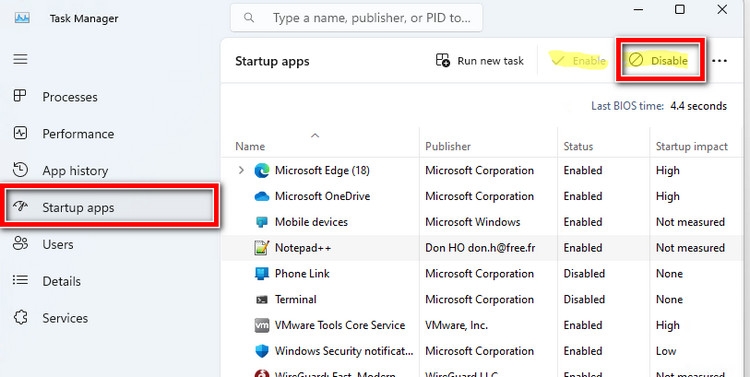This screenshot has width=750, height=377.
Task: Click the Startup apps gauge icon
Action: 20,207
